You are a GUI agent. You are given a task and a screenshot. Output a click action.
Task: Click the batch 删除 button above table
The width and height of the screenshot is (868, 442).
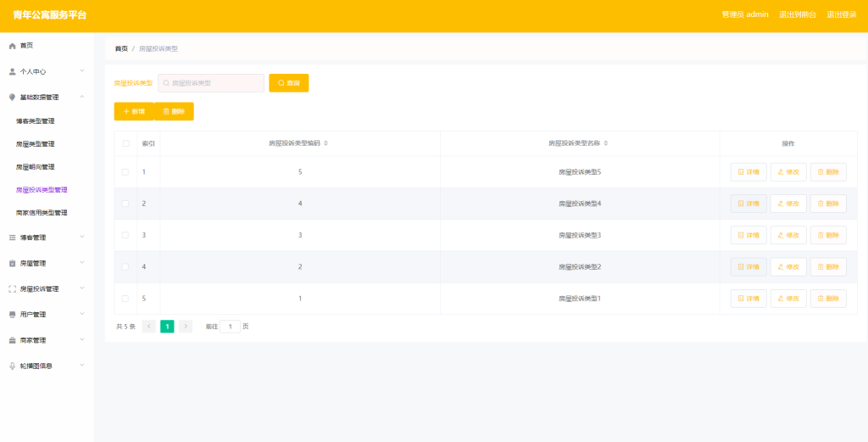coord(174,111)
